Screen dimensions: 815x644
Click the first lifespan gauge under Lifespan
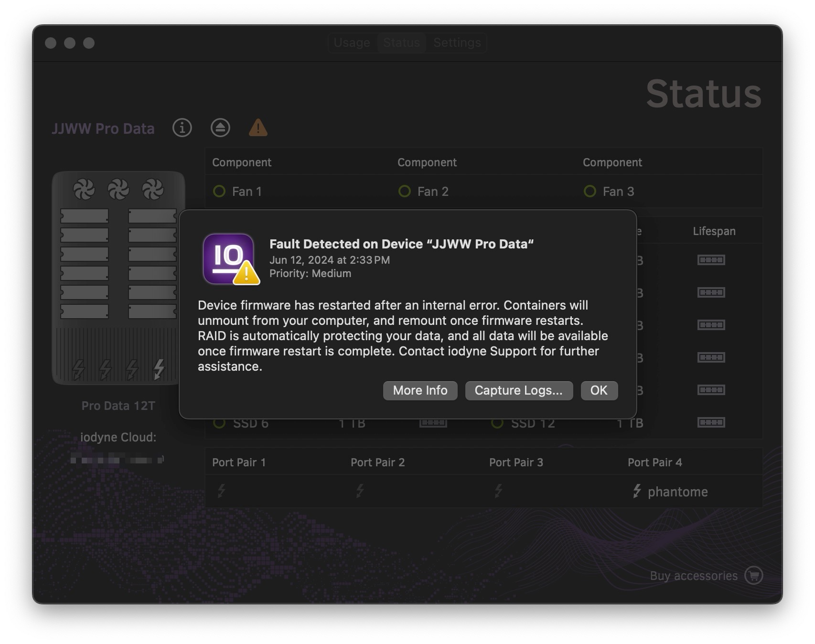(x=711, y=260)
